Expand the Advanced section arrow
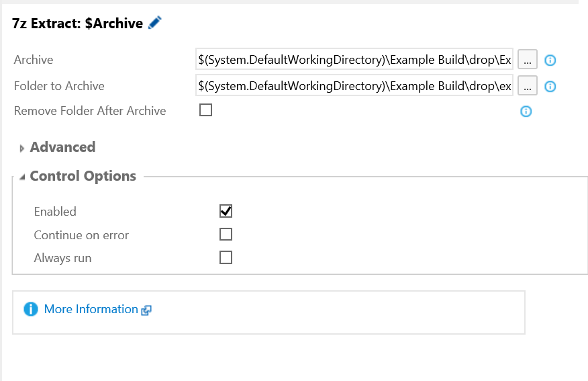 [21, 149]
